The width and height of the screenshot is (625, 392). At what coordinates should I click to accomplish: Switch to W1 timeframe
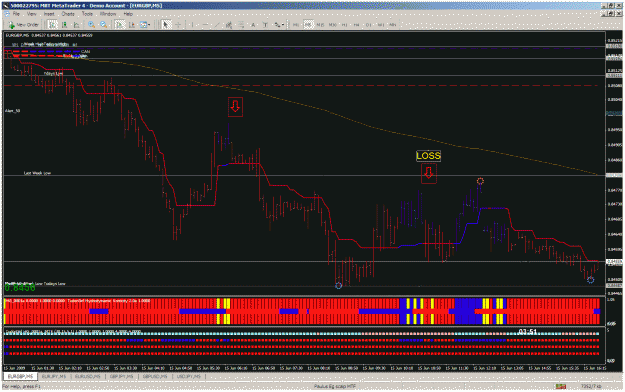(381, 25)
